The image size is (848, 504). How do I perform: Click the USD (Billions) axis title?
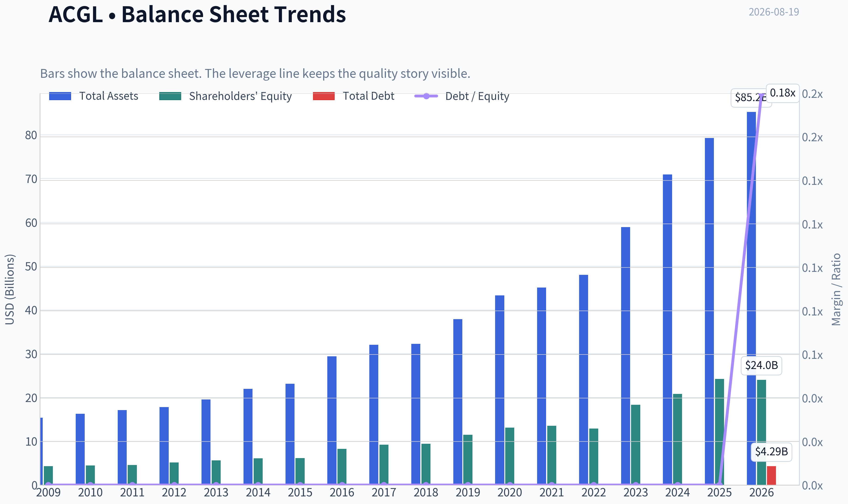[10, 289]
